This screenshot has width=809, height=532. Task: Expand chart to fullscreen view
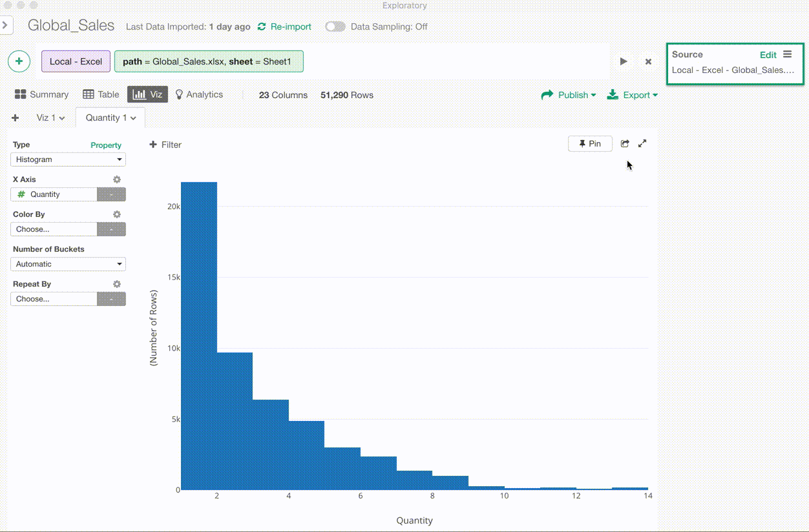[x=642, y=144]
